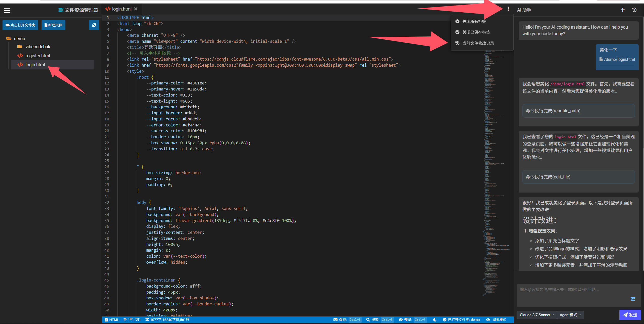Screen dimensions: 644x324
Task: Open the /demo/login.html attachment link
Action: [x=617, y=60]
